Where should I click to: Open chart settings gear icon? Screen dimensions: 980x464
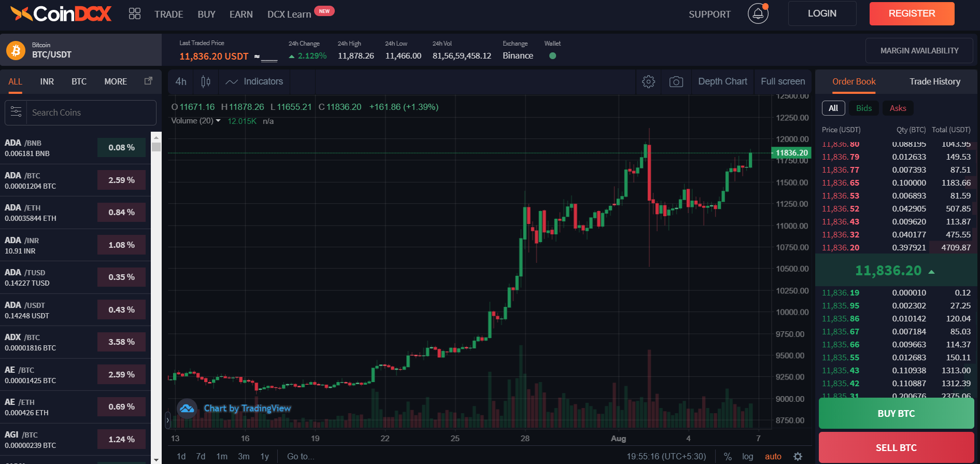(648, 81)
